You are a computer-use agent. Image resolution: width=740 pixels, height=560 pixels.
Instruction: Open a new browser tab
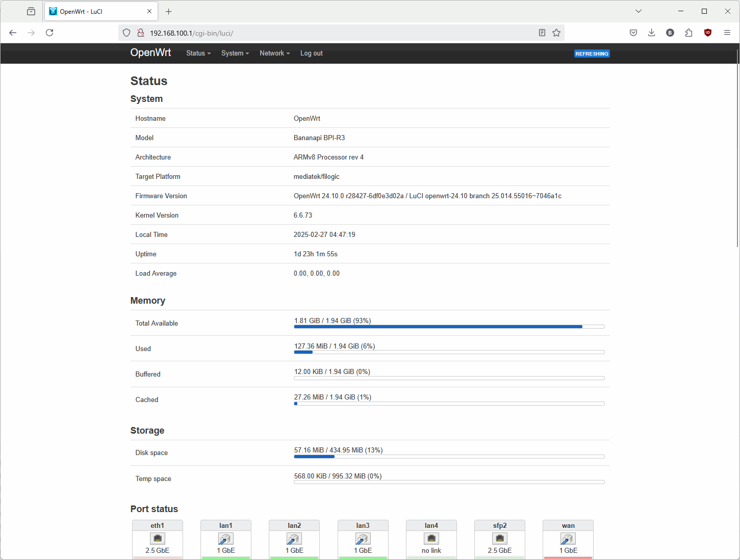tap(169, 11)
